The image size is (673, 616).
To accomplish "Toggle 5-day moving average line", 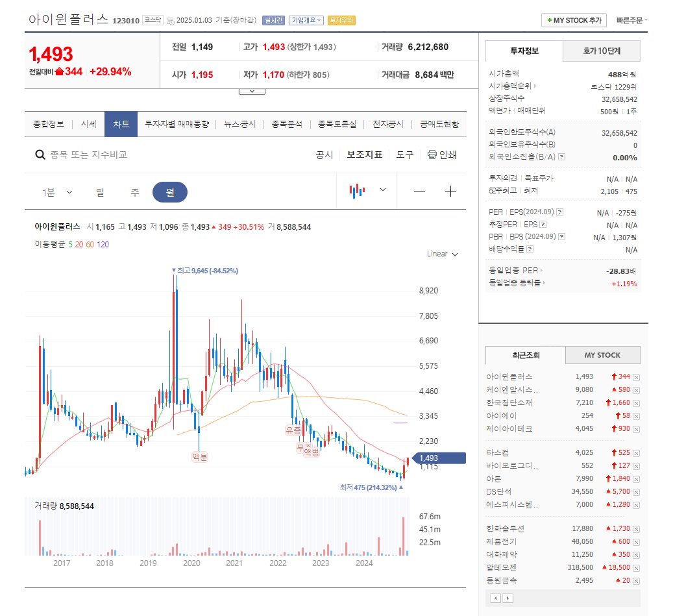I will 70,244.
